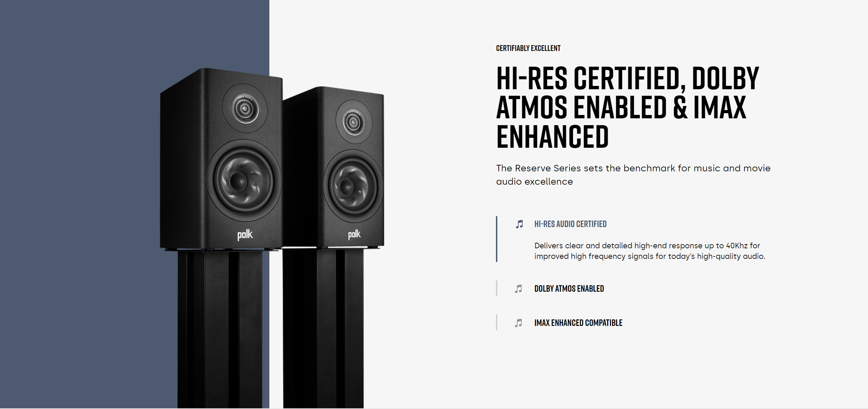Expand the Dolby Atmos Enabled section
Image resolution: width=868 pixels, height=409 pixels.
[569, 289]
